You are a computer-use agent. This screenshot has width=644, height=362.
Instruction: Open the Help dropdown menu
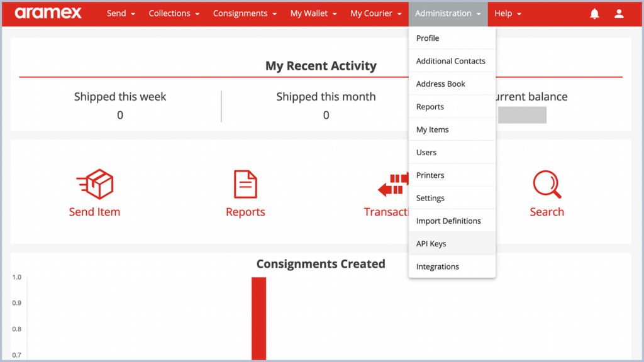click(x=507, y=13)
